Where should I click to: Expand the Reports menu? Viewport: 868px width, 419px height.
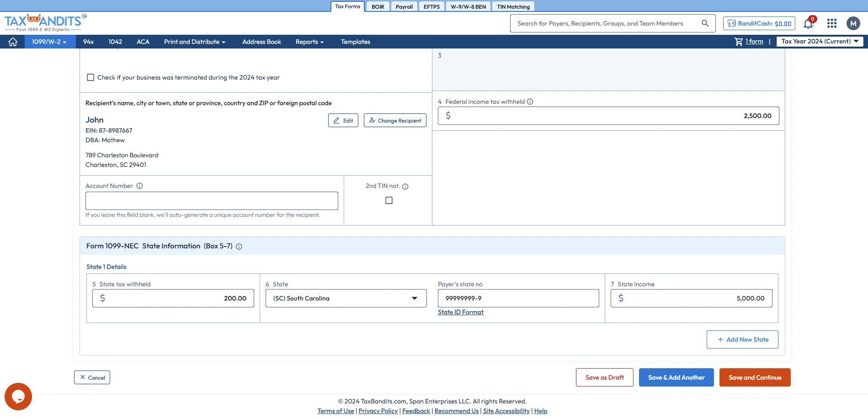pos(309,42)
